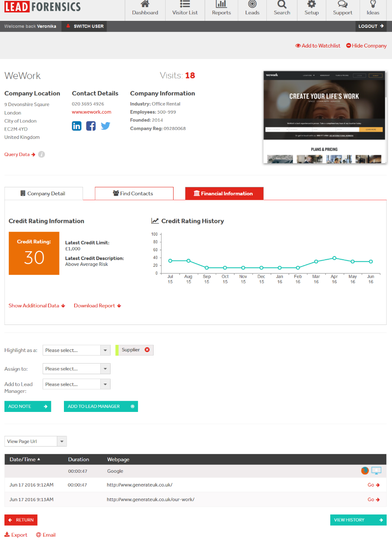This screenshot has height=542, width=392.
Task: Click the WeWork company name heading
Action: tap(23, 75)
